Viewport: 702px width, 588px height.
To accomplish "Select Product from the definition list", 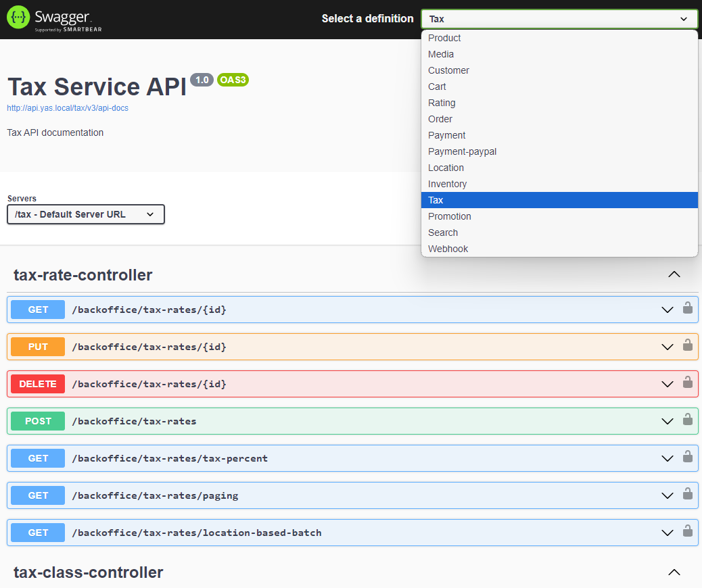I will (444, 38).
